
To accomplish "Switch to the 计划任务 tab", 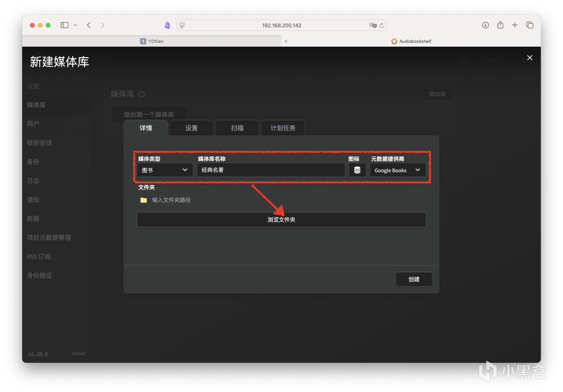I will (283, 128).
